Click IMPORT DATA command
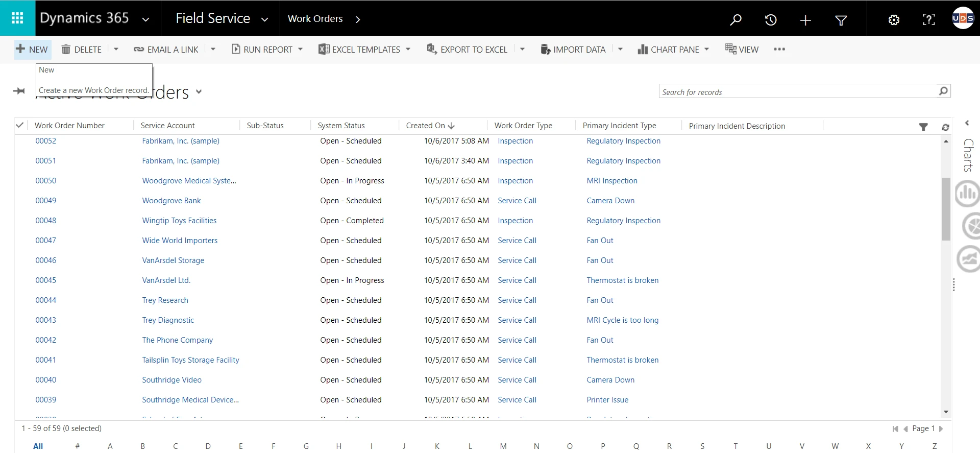 pos(573,50)
